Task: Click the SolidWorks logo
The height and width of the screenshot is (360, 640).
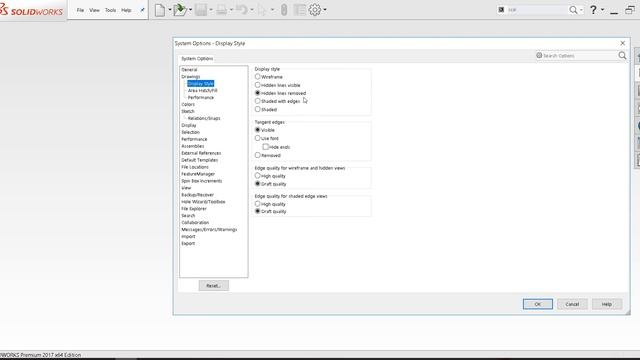Action: (31, 10)
